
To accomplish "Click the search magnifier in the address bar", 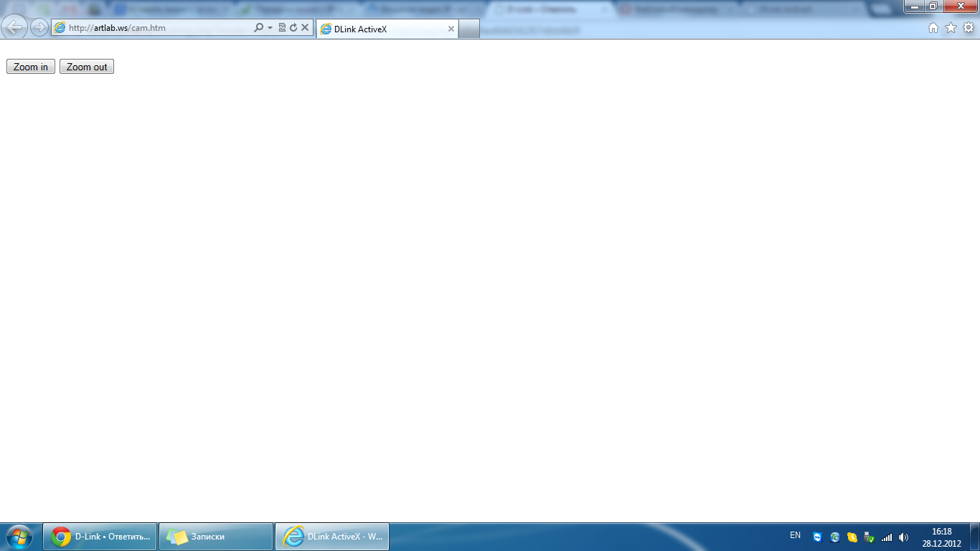I will point(259,28).
